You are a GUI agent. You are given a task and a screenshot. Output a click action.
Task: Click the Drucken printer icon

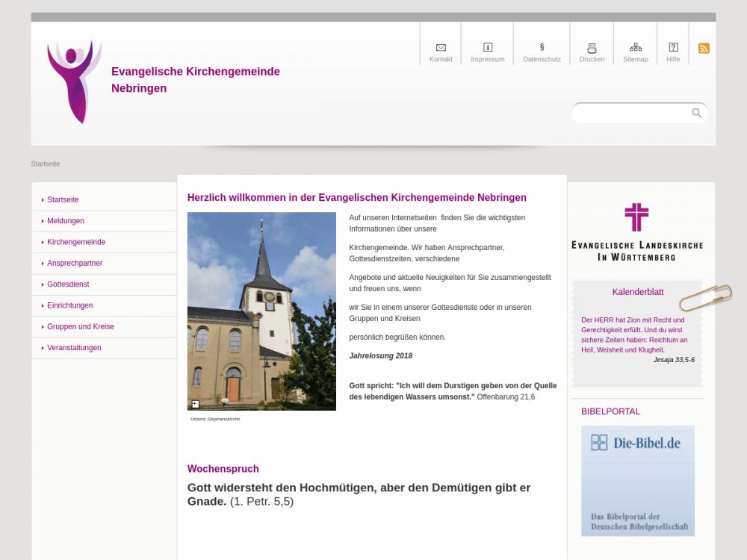click(592, 48)
